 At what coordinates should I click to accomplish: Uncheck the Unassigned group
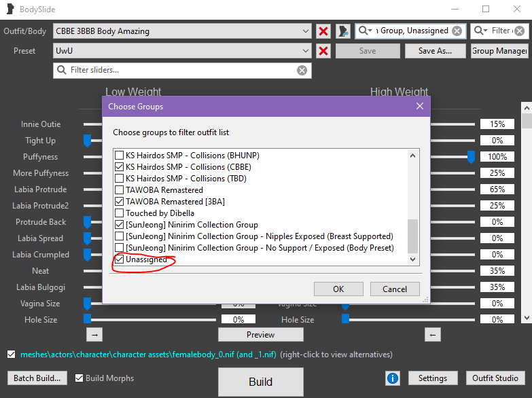tap(119, 259)
